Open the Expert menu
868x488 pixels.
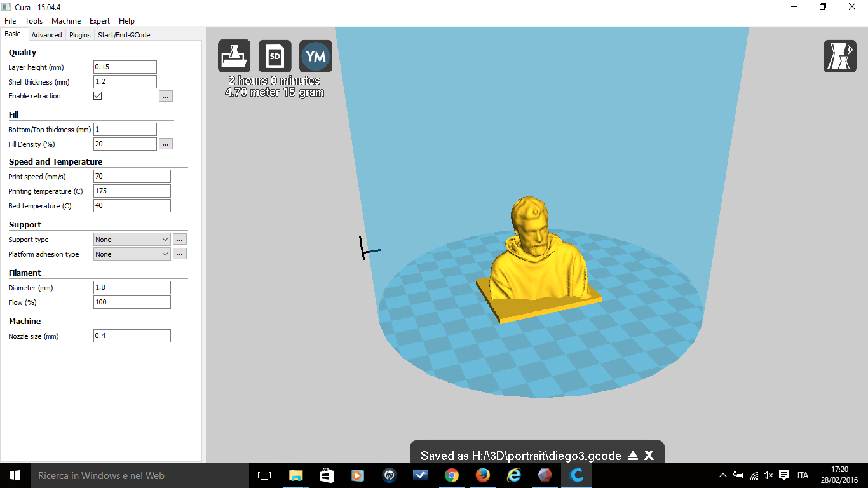coord(100,20)
